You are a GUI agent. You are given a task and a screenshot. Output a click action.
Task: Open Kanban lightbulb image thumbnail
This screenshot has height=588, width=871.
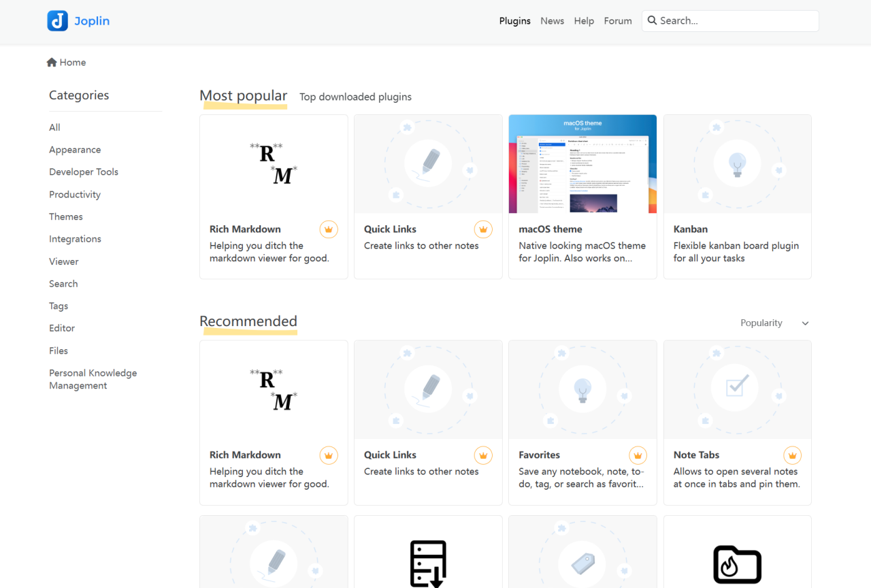coord(738,164)
